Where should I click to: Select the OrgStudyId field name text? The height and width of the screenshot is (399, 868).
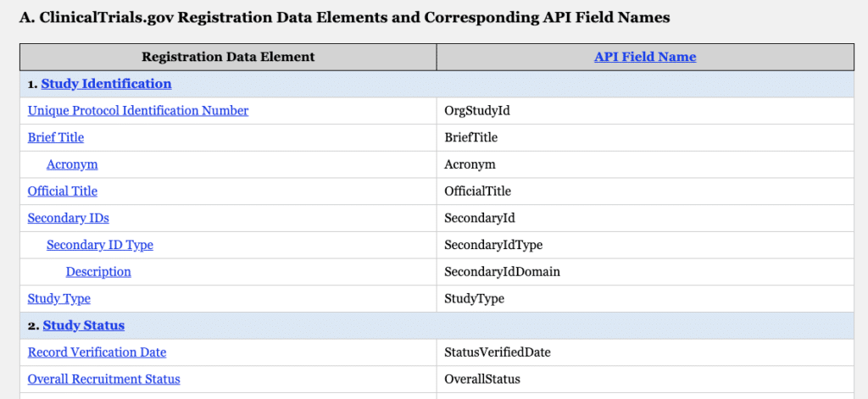477,111
